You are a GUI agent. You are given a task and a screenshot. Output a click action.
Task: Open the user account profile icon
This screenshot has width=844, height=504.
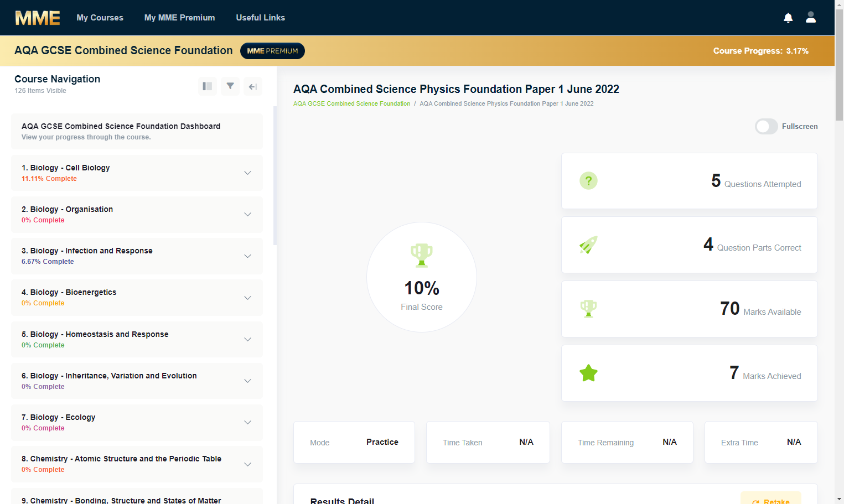coord(811,17)
